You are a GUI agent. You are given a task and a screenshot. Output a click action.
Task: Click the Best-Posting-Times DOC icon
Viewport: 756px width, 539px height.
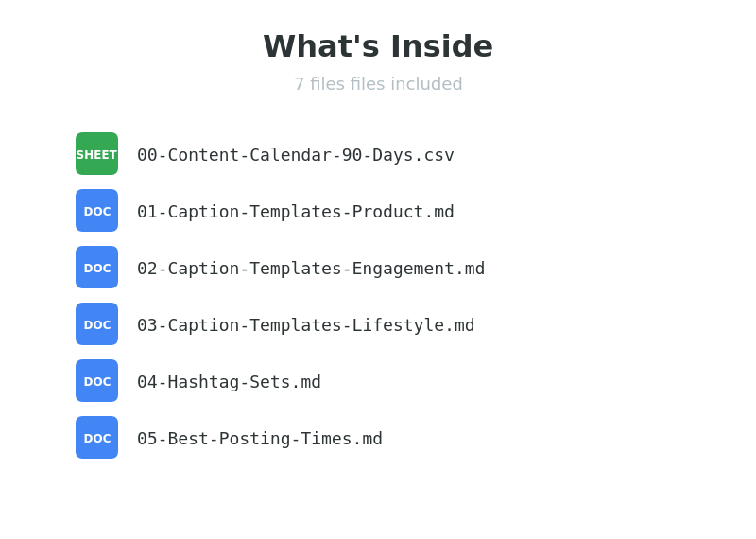96,438
